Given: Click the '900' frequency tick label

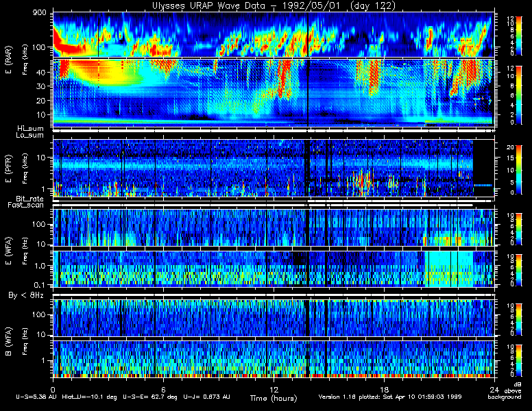Looking at the screenshot, I should (x=39, y=13).
